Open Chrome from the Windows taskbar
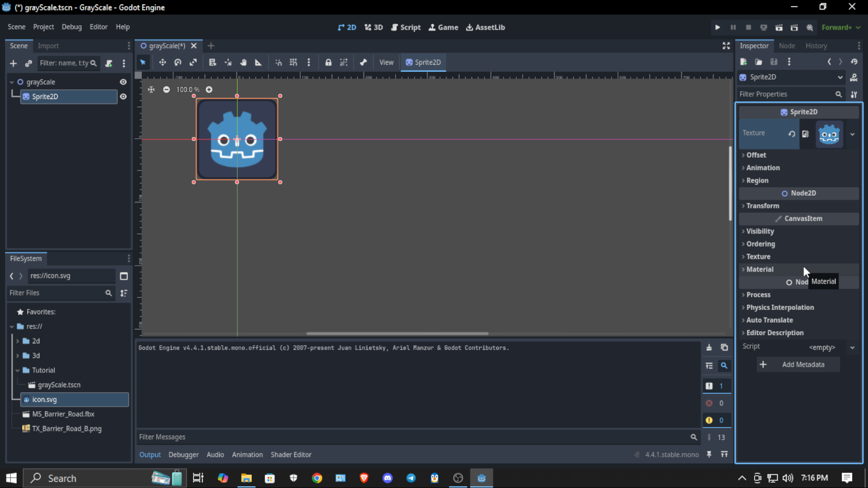This screenshot has height=488, width=868. pyautogui.click(x=317, y=478)
